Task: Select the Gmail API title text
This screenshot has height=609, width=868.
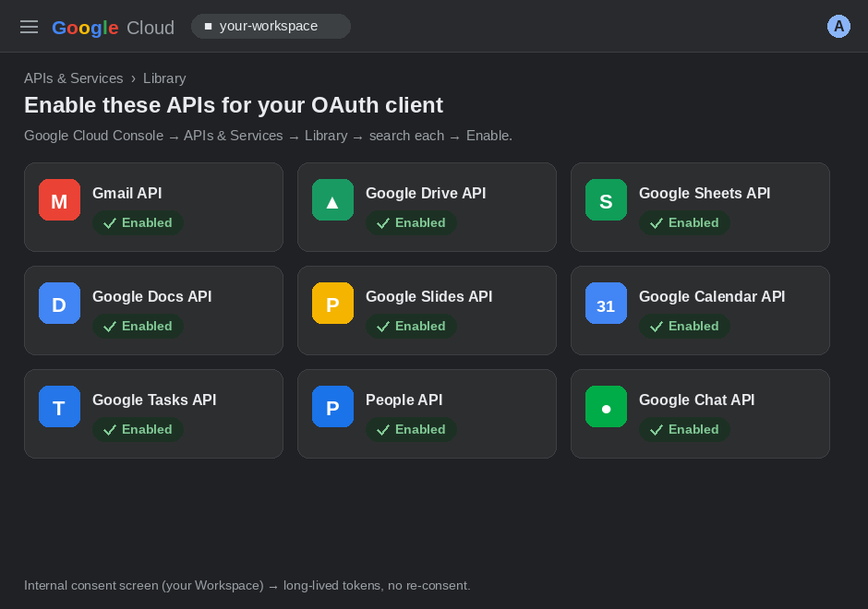Action: click(127, 193)
